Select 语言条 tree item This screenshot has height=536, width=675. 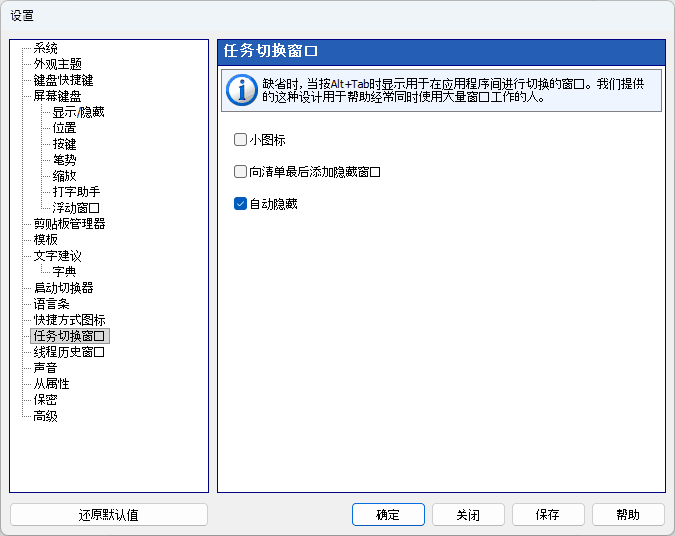pyautogui.click(x=51, y=304)
